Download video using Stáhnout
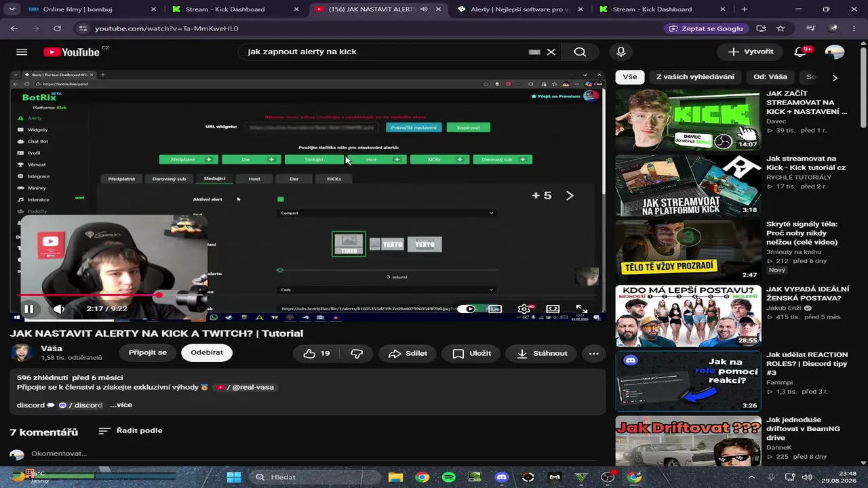Image resolution: width=868 pixels, height=488 pixels. (x=542, y=353)
